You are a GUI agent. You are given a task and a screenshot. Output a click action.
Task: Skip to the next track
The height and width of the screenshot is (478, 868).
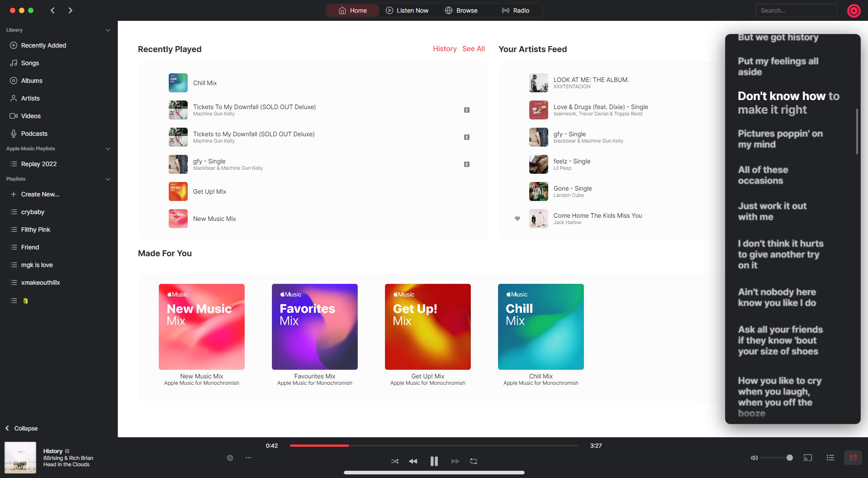pos(455,461)
